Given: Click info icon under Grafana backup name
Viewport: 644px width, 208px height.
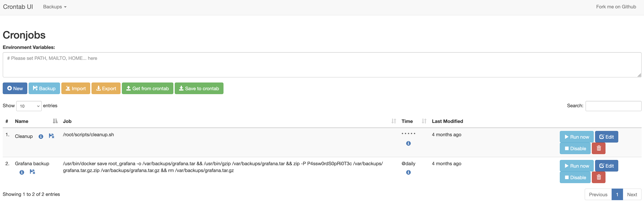Looking at the screenshot, I should (x=22, y=172).
